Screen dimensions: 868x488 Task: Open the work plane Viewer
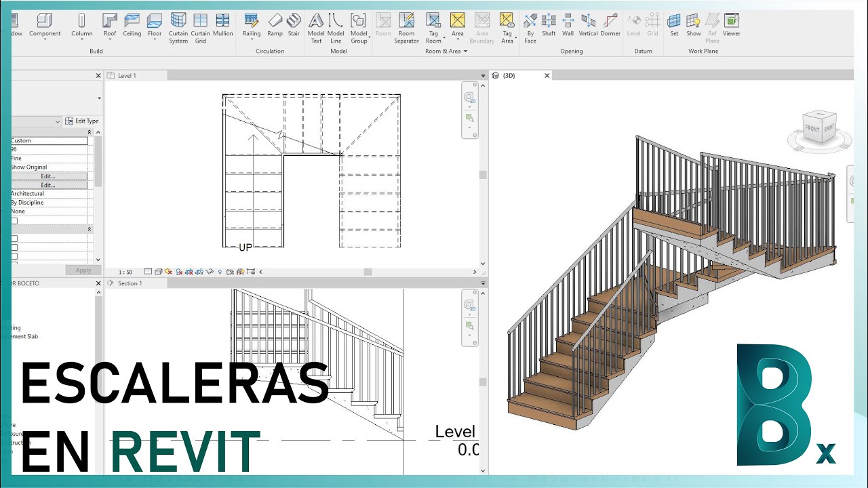tap(731, 24)
